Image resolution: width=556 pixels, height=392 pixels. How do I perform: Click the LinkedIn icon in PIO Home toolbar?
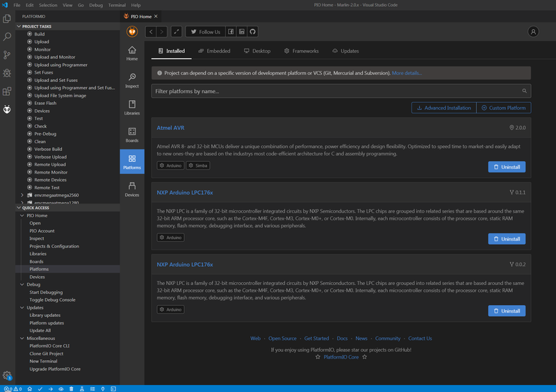(242, 31)
